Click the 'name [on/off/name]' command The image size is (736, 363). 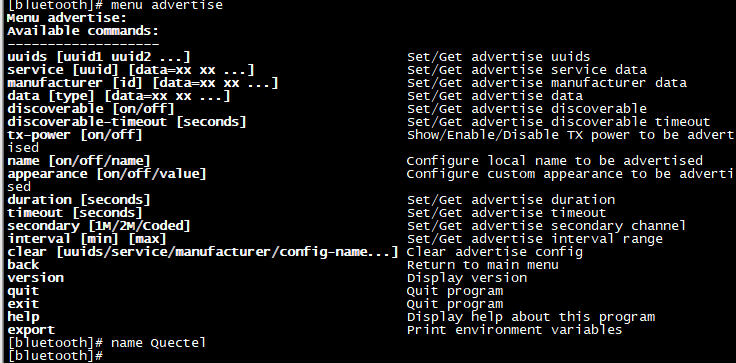(79, 161)
